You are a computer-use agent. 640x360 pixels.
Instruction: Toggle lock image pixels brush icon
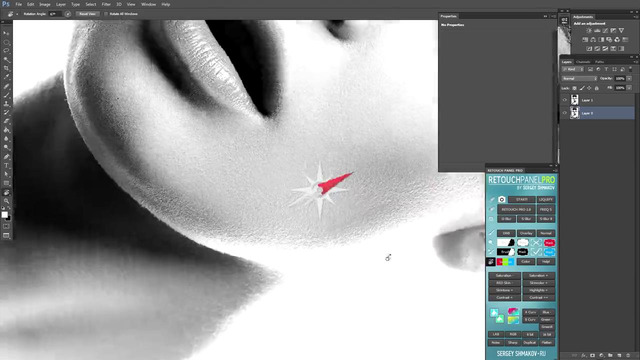[582, 88]
